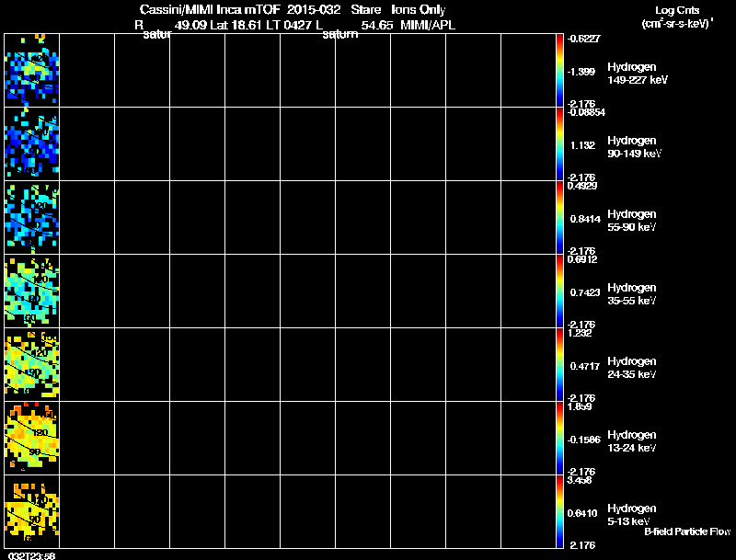Screen dimensions: 736x560
Task: Select the 13-24 keV hydrogen image panel
Action: [x=32, y=439]
